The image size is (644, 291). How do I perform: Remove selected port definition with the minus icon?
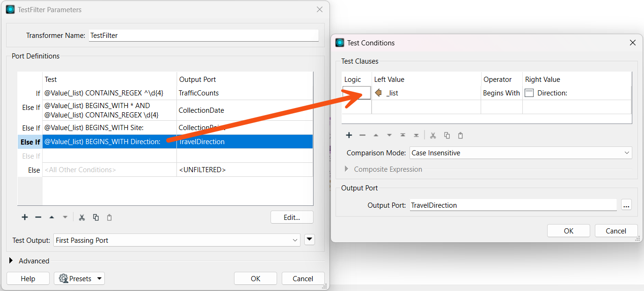pyautogui.click(x=38, y=217)
